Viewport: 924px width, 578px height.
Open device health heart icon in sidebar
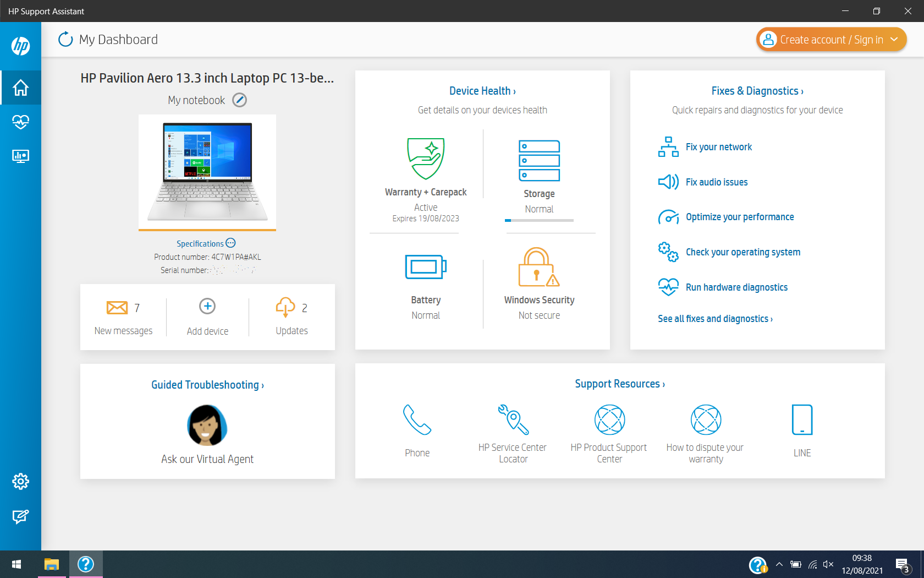[x=20, y=122]
